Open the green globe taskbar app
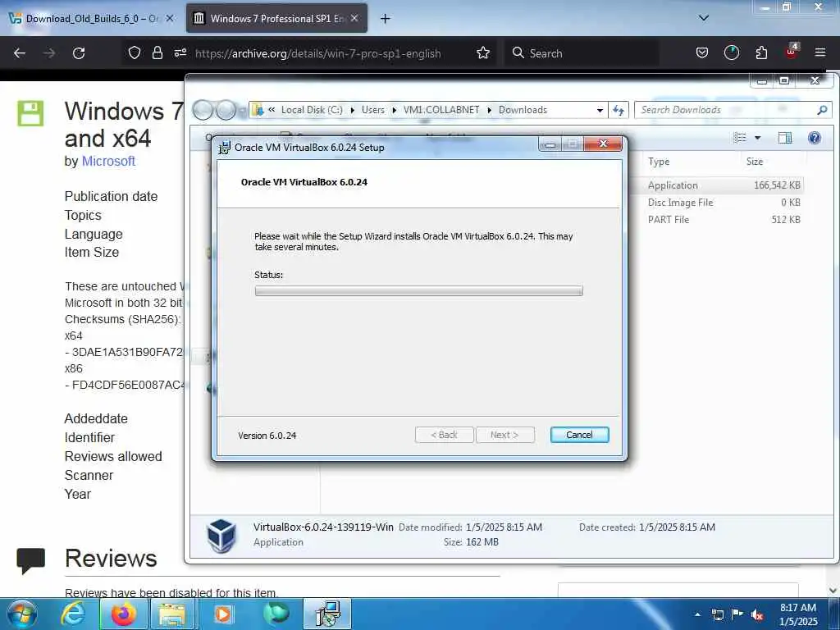 [276, 614]
